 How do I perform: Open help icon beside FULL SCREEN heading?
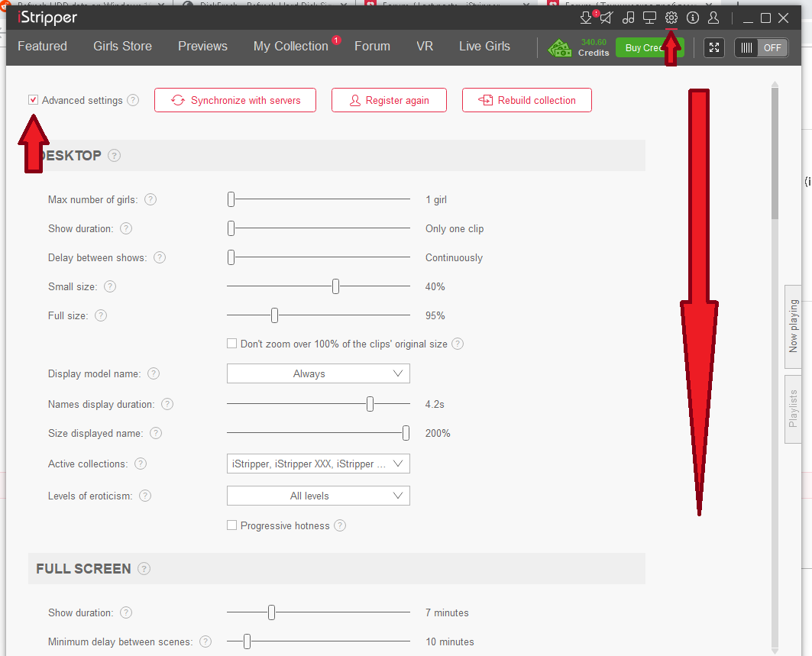pos(144,568)
